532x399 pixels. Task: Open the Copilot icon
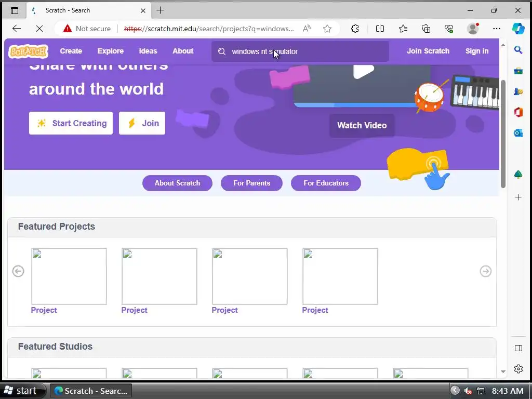(x=518, y=29)
